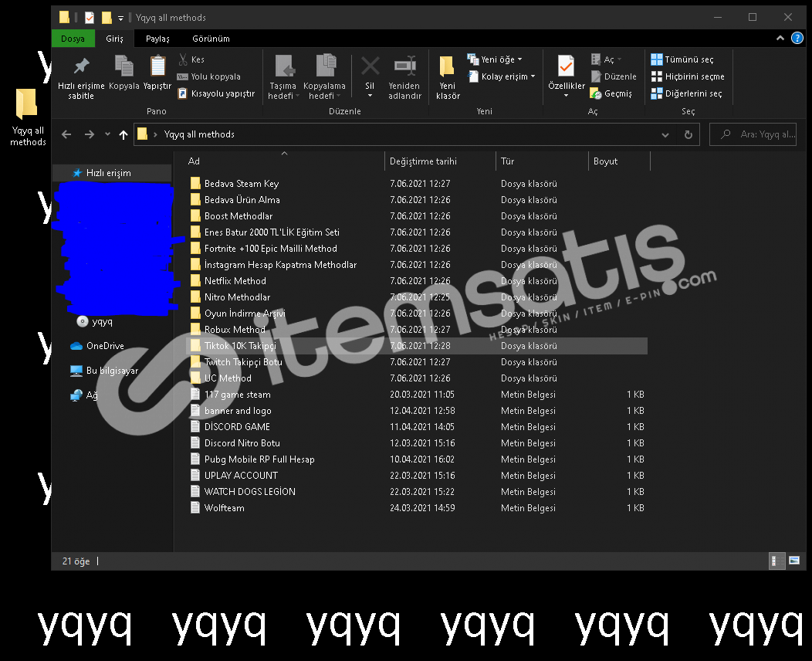
Task: Click the Kopyala copy icon
Action: (x=123, y=73)
